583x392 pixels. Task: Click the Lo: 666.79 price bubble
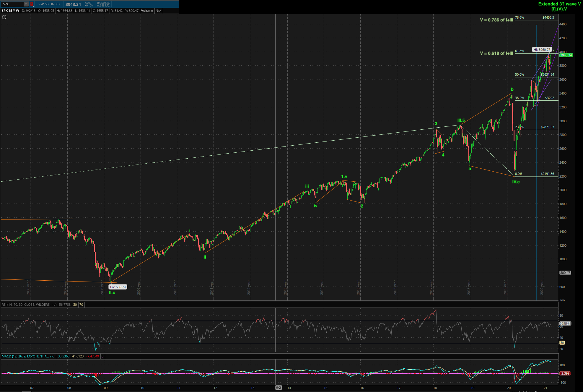tap(118, 287)
